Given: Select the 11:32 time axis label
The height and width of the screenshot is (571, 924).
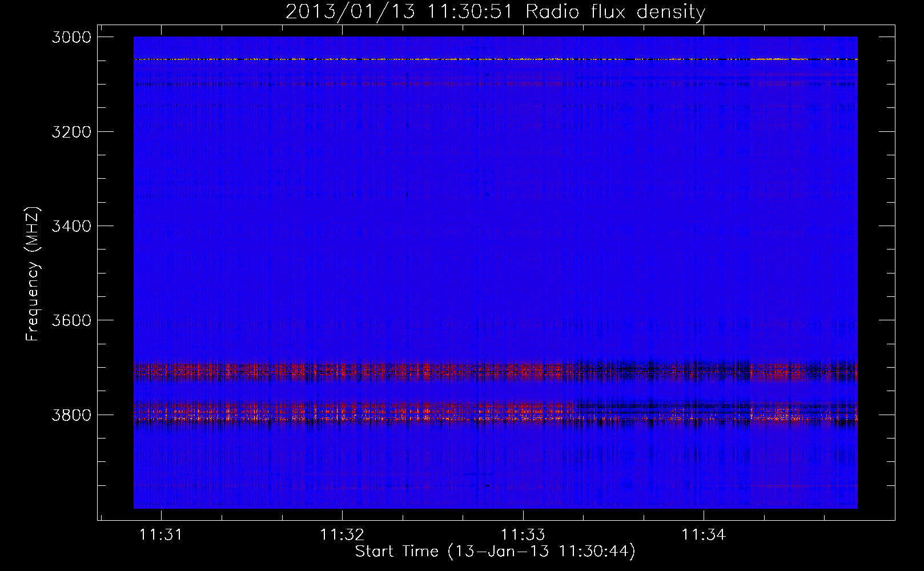Looking at the screenshot, I should (342, 534).
